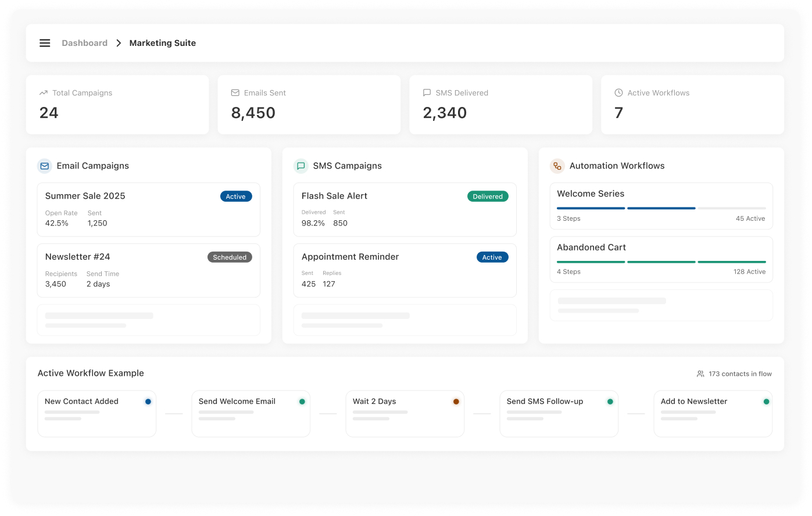Screen dimensions: 812x516
Task: Click the Abandoned Cart progress bar
Action: pyautogui.click(x=661, y=262)
